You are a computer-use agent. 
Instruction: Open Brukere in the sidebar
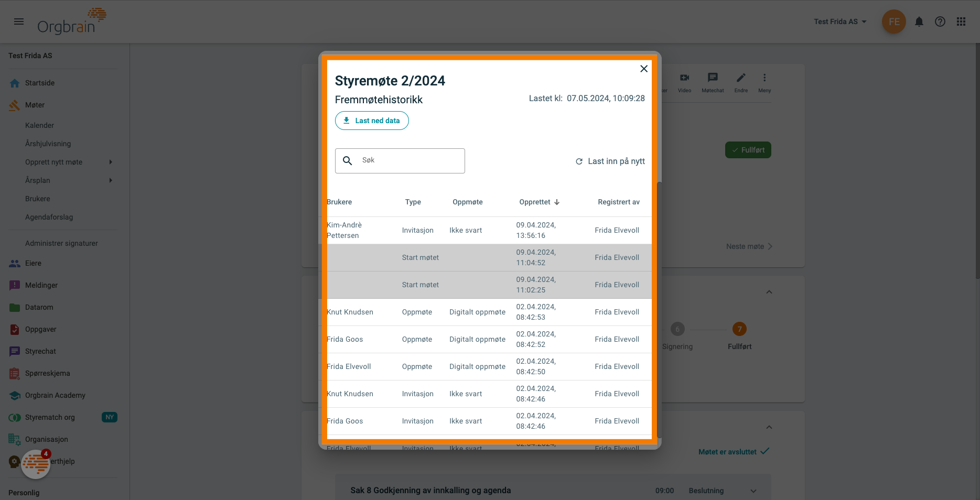click(38, 199)
